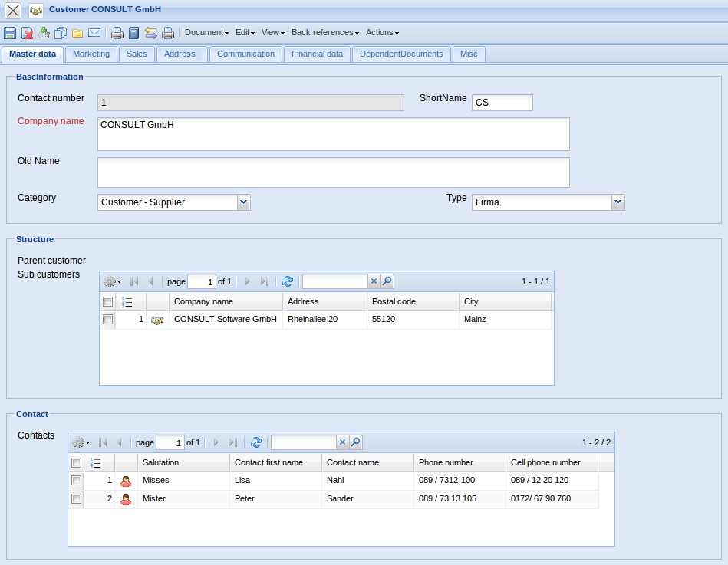This screenshot has height=565, width=728.
Task: Select all contacts via header checkbox
Action: click(x=77, y=462)
